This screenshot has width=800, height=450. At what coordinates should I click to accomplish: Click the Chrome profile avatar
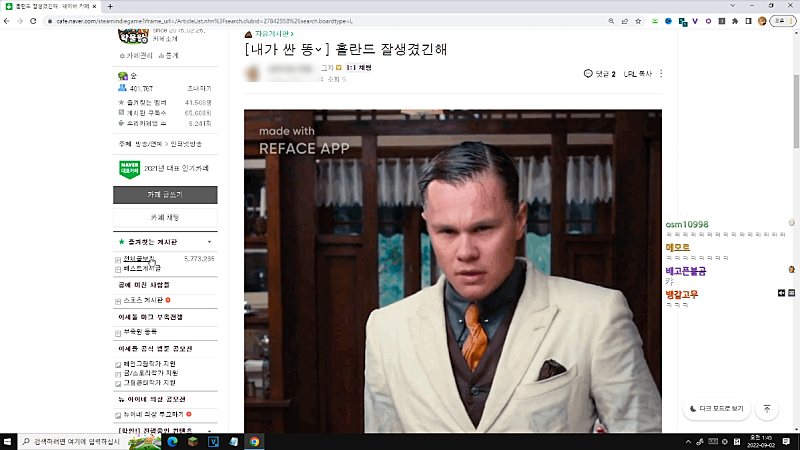(x=762, y=21)
